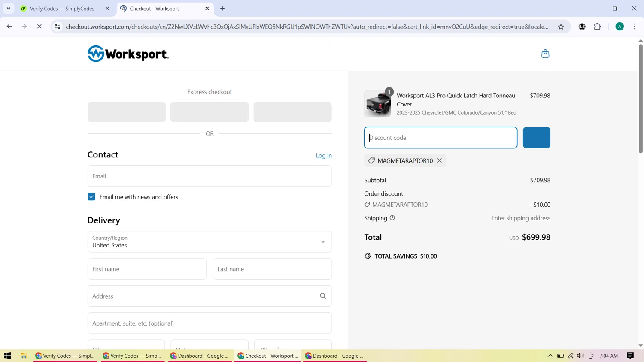Toggle Email me with news and offers
This screenshot has width=644, height=362.
pyautogui.click(x=91, y=197)
